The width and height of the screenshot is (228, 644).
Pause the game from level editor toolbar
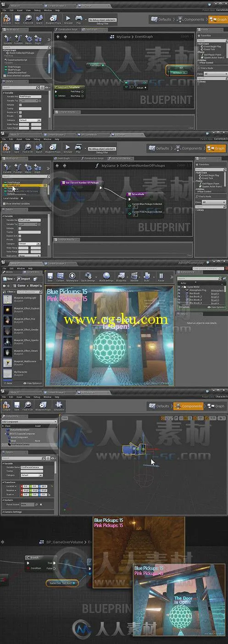tap(161, 278)
